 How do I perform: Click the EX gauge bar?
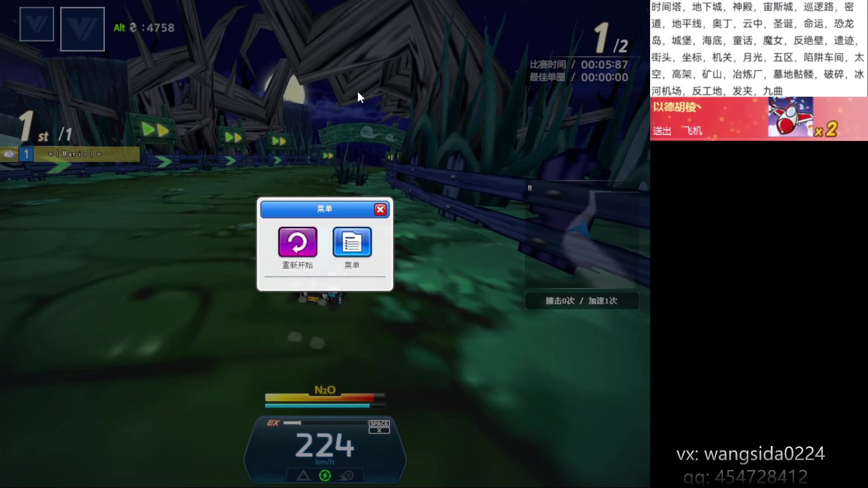[x=325, y=423]
